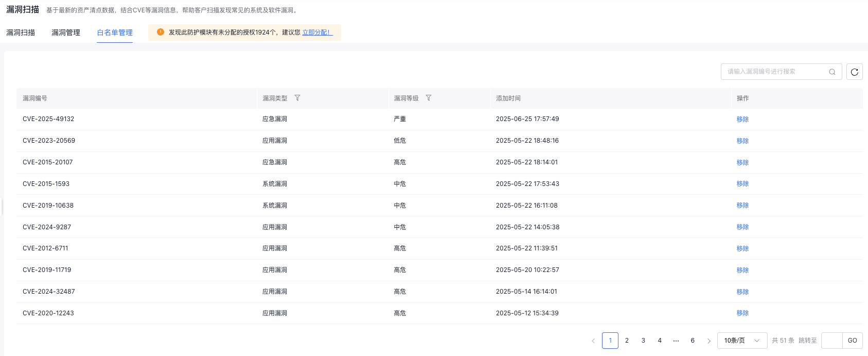This screenshot has height=356, width=868.
Task: Click the timestamp 2025-05-14 16:14:01
Action: click(526, 292)
